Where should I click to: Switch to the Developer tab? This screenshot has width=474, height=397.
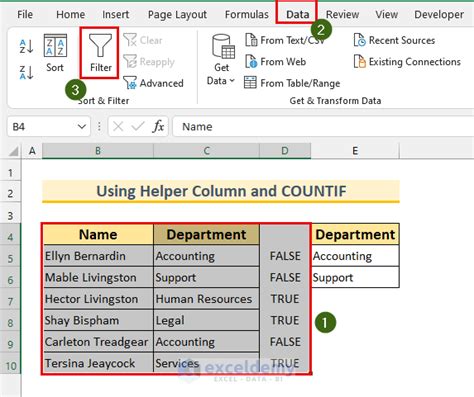(439, 15)
